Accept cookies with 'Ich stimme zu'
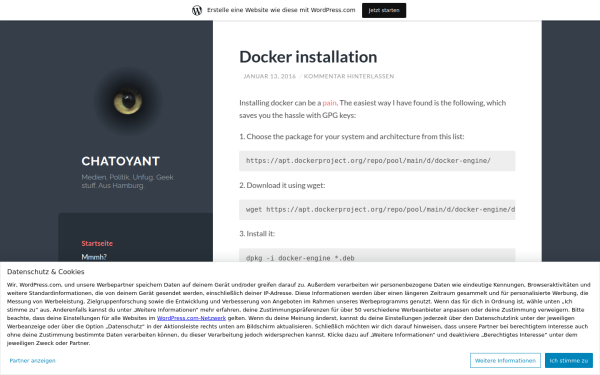 pos(569,360)
